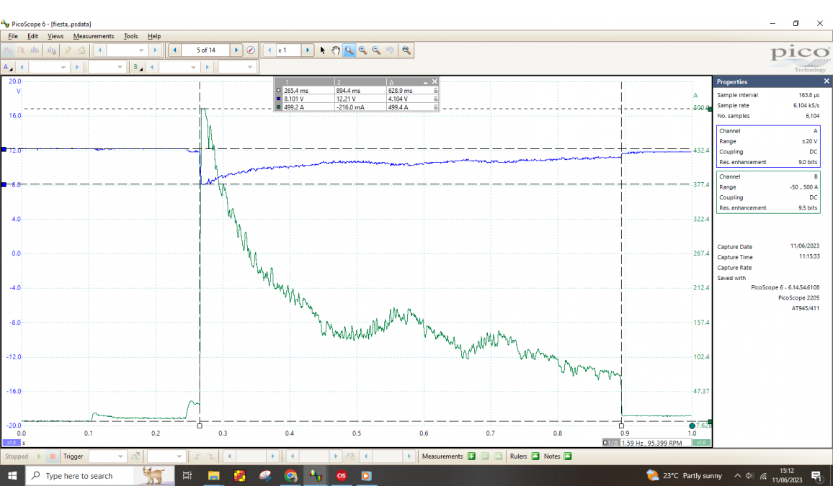Viewport: 833px width, 504px height.
Task: Open the Notes panel icon
Action: click(x=568, y=456)
